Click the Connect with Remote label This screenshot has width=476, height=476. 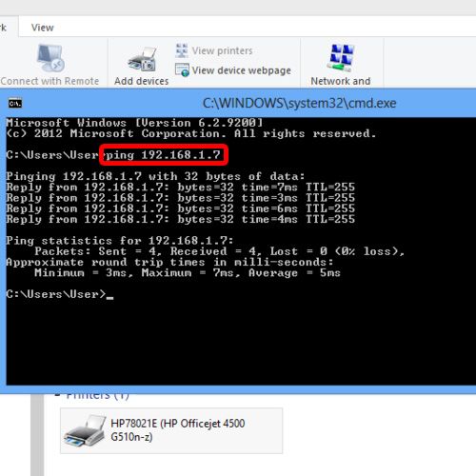tap(50, 81)
